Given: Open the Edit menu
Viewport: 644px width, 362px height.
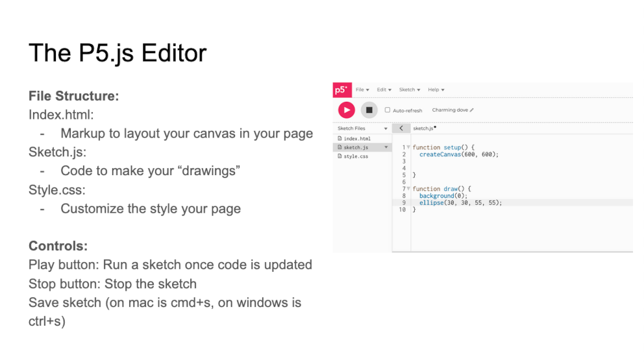Looking at the screenshot, I should click(384, 90).
